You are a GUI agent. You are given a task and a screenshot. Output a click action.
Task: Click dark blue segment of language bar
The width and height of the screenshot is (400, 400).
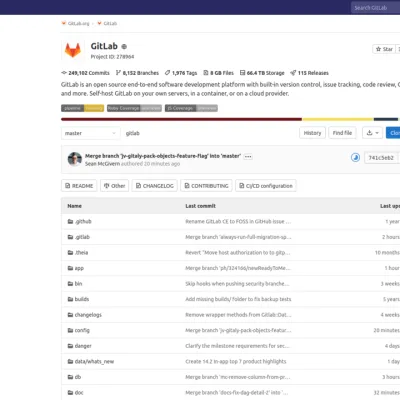coord(386,119)
